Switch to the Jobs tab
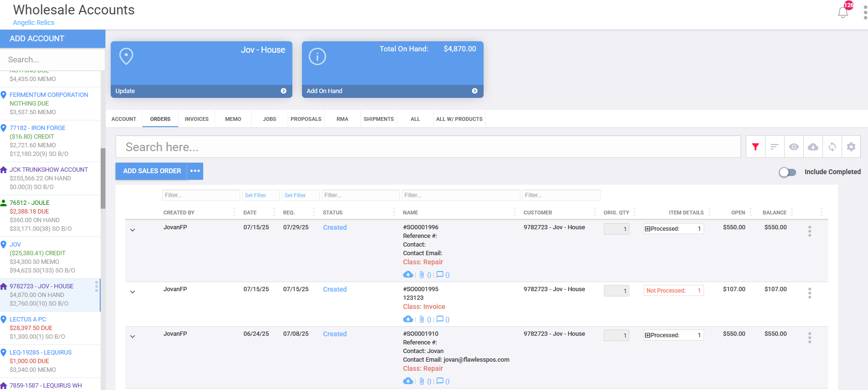 click(x=269, y=119)
